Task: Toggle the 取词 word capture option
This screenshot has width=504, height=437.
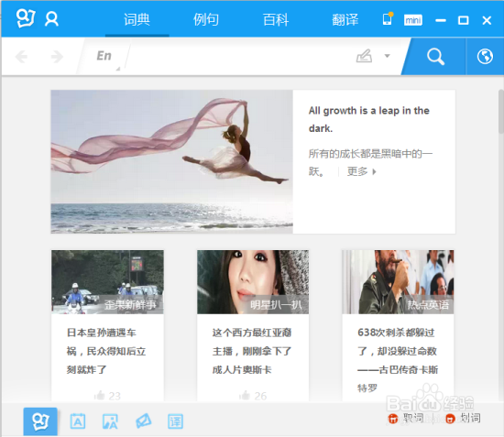Action: 406,418
